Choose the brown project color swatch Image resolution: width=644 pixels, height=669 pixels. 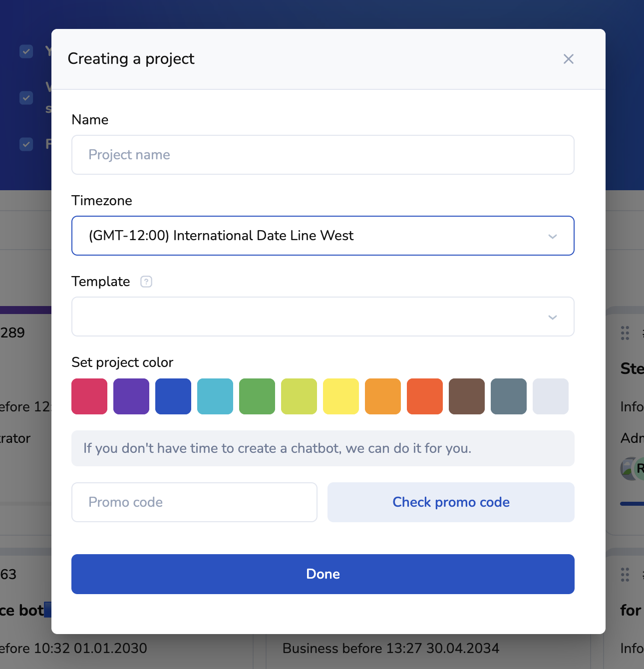coord(467,396)
